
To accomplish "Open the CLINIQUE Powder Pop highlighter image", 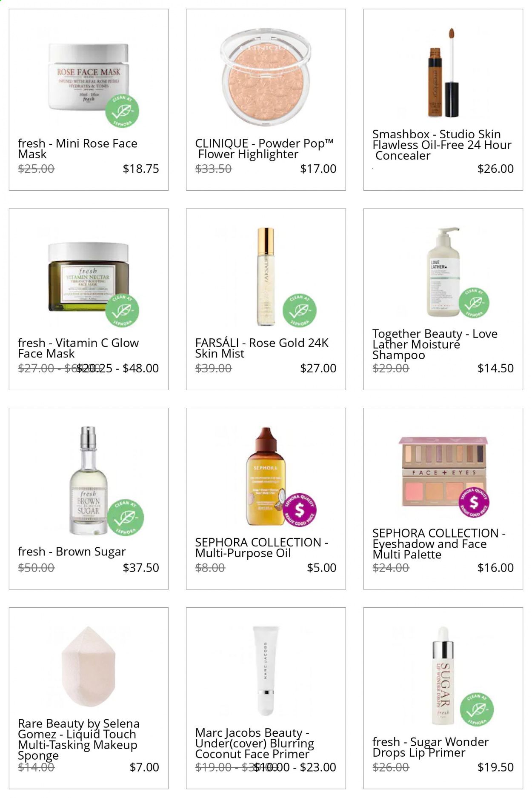I will pyautogui.click(x=266, y=78).
